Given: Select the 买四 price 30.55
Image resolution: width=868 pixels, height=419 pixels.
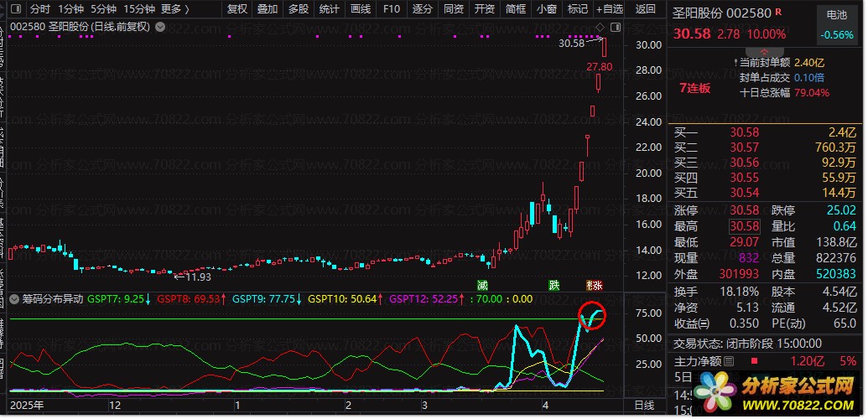Looking at the screenshot, I should point(745,178).
